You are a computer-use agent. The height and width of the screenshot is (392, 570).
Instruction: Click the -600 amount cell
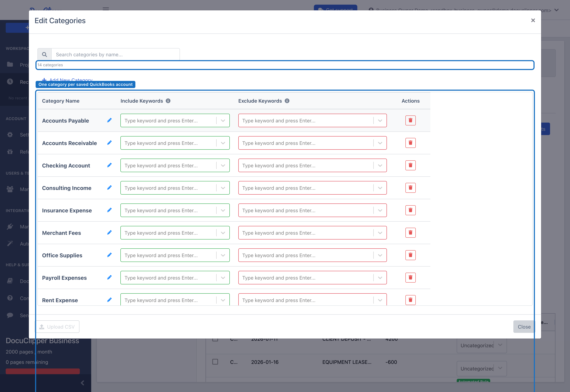[391, 362]
